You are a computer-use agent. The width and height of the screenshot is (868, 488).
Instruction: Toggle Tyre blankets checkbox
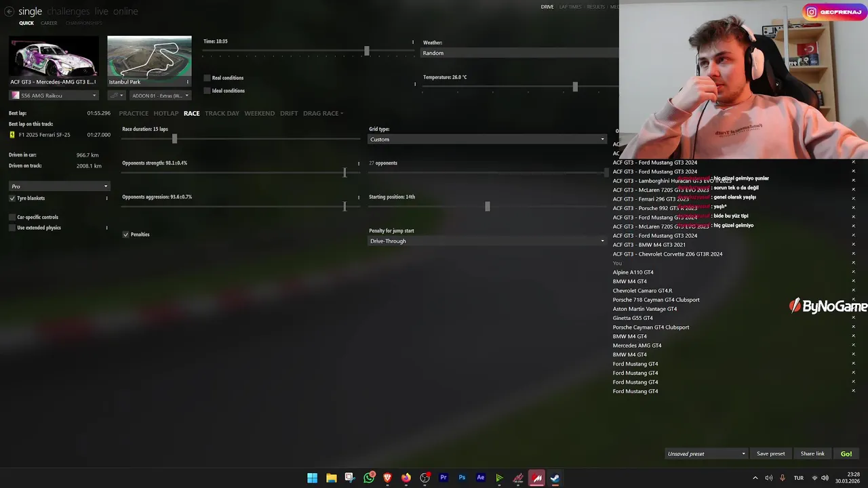(x=12, y=199)
